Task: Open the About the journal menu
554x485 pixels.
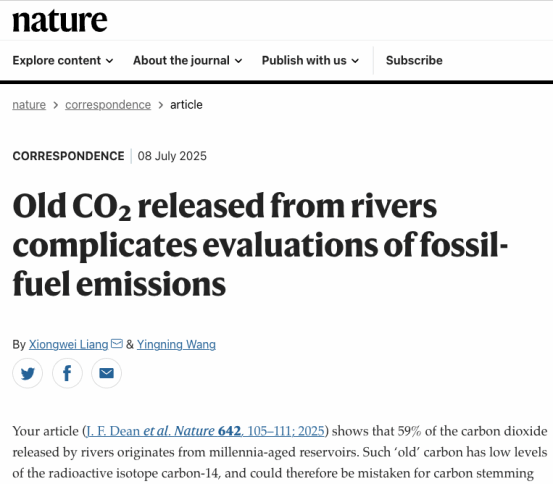Action: coord(188,60)
